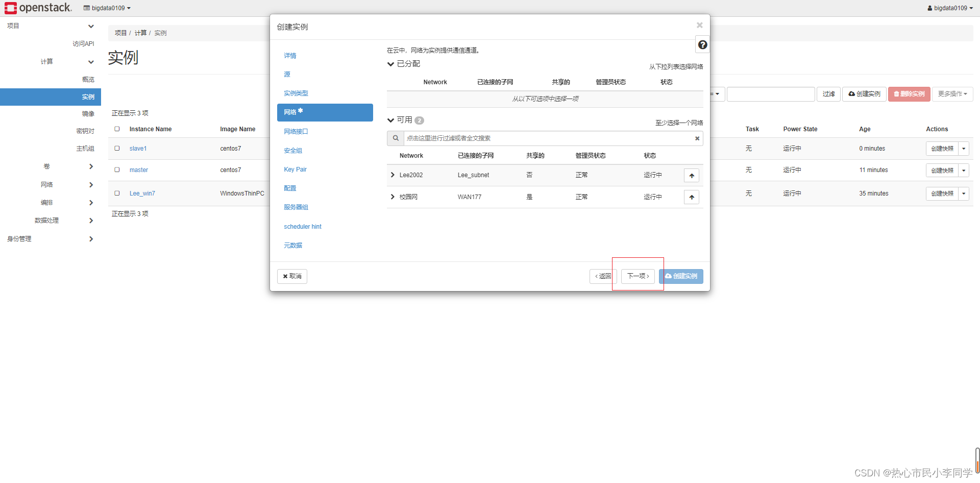
Task: Check the slave1 instance checkbox
Action: coord(117,148)
